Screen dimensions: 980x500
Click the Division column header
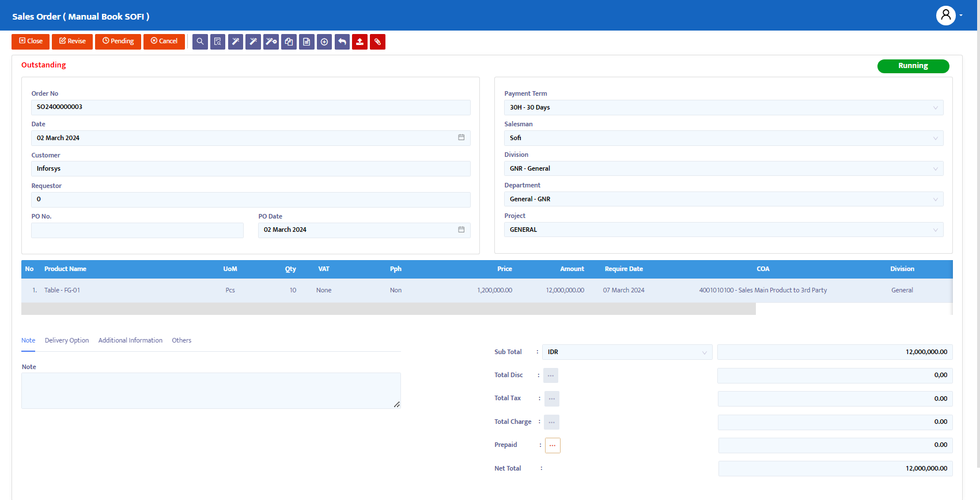click(902, 269)
